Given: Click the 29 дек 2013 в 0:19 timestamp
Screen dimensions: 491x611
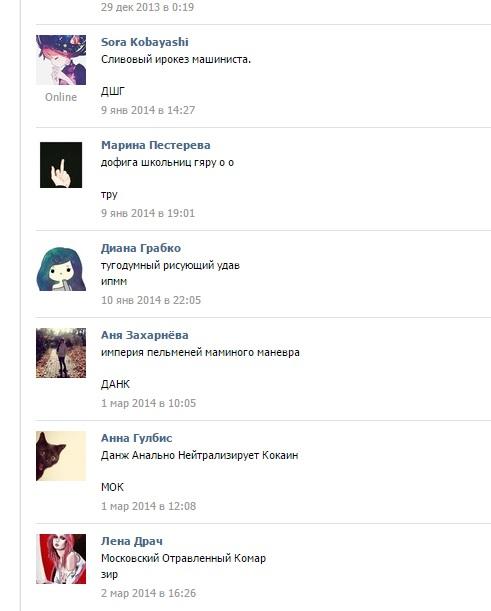Looking at the screenshot, I should [x=147, y=7].
